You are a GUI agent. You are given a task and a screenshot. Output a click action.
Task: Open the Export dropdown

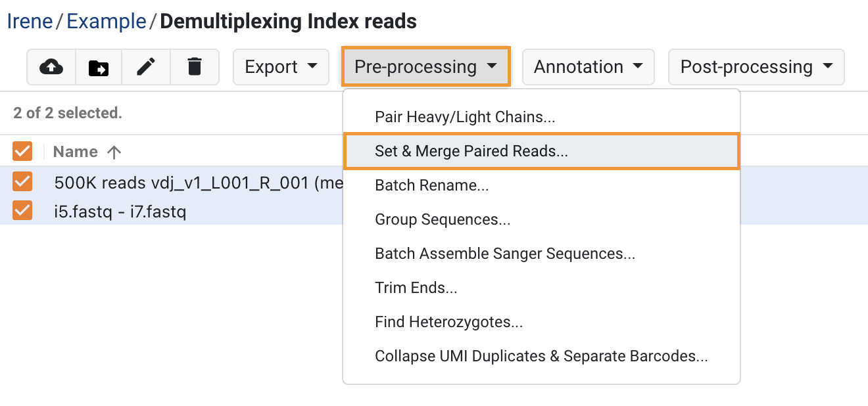point(281,67)
